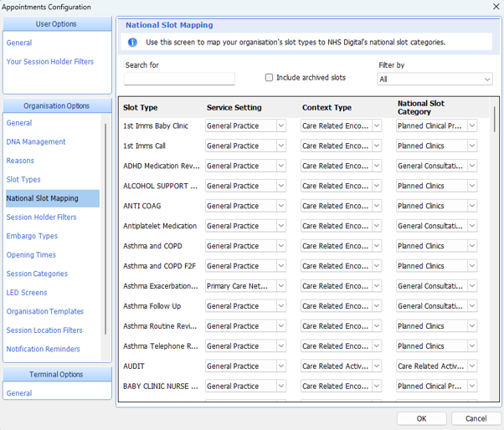Viewport: 504px width, 430px height.
Task: Click the Organisation Options header
Action: (57, 106)
